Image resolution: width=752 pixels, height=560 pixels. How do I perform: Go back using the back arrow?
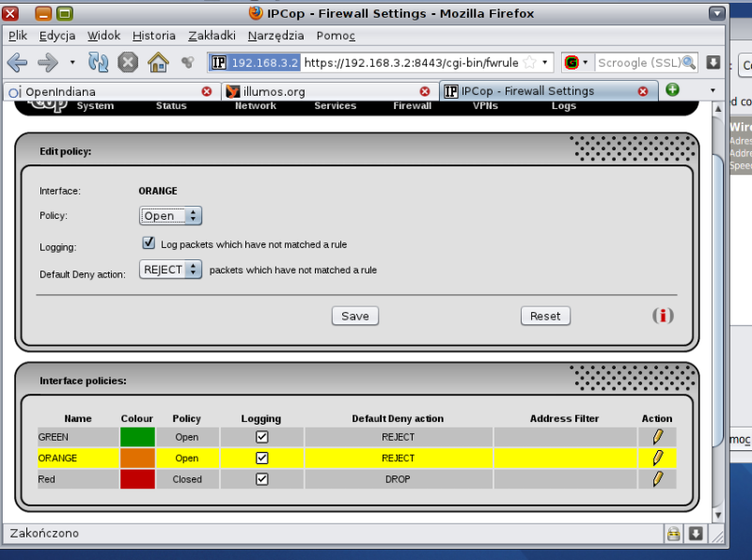pos(17,63)
